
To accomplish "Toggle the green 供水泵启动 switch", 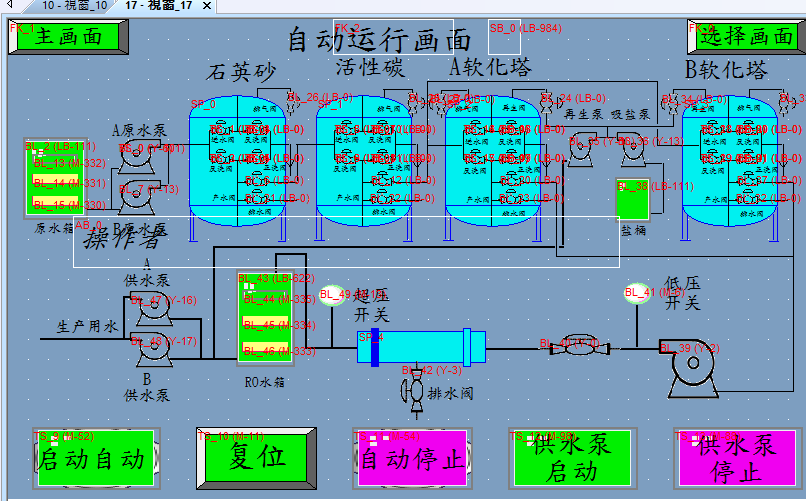I will click(571, 458).
